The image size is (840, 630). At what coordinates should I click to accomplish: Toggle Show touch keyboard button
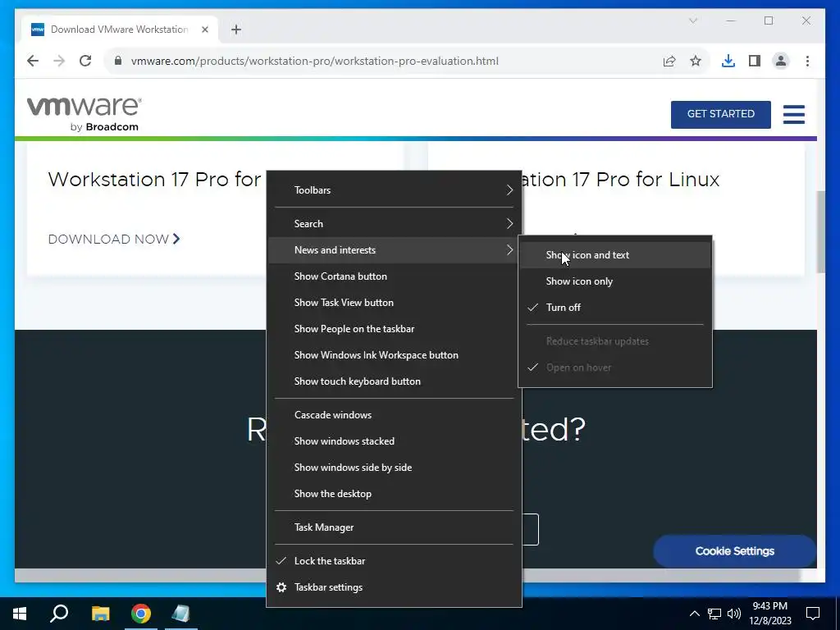[x=395, y=381]
